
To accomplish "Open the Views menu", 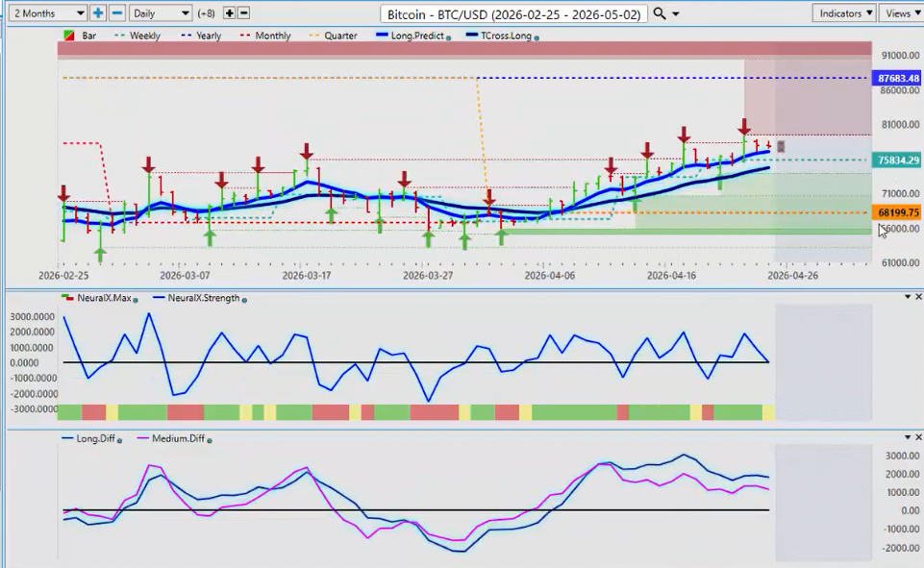I will pos(901,13).
